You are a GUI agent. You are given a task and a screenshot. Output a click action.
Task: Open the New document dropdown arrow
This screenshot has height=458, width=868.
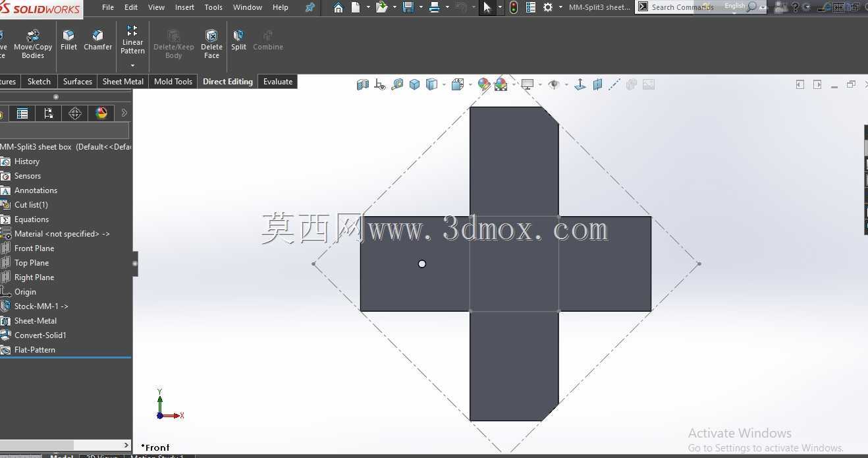point(368,8)
